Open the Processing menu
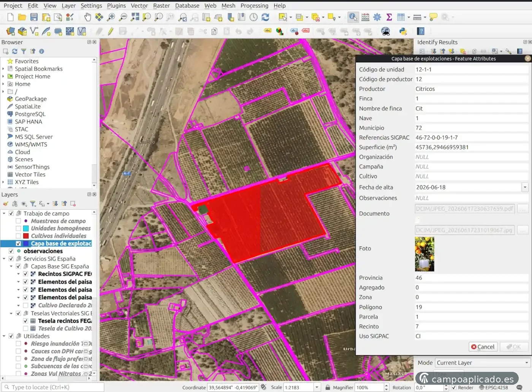 pos(254,6)
